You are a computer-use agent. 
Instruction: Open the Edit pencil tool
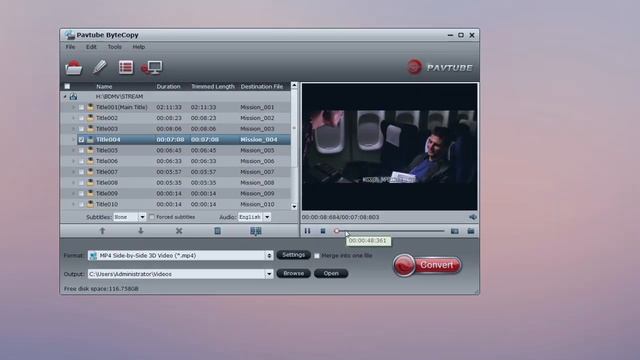click(x=100, y=67)
